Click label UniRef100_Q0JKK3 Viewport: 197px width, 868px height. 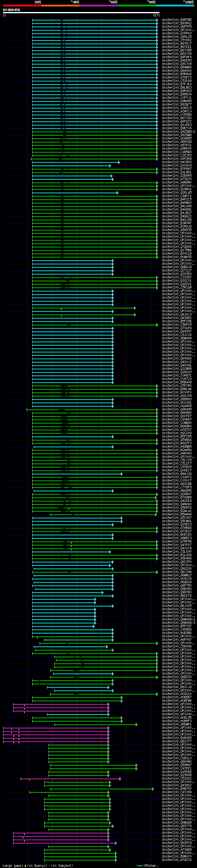(x=177, y=125)
